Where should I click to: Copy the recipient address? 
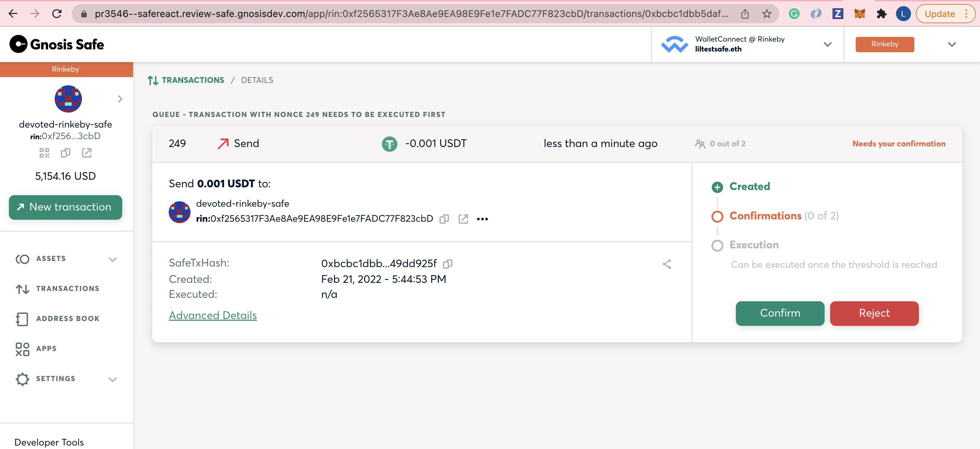click(444, 219)
